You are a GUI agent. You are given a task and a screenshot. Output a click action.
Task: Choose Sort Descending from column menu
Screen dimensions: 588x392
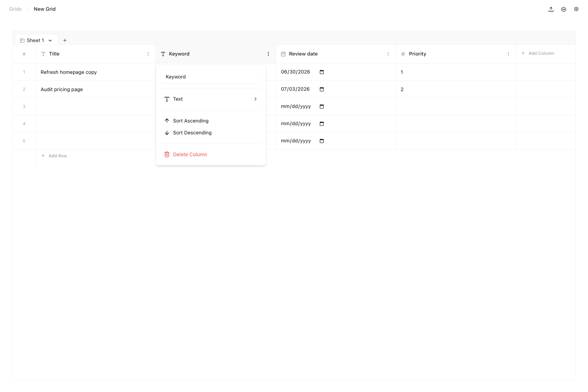tap(211, 133)
